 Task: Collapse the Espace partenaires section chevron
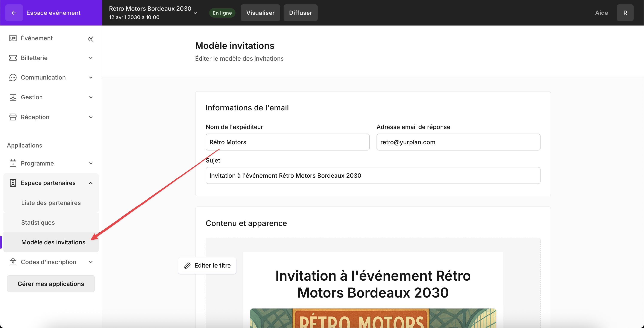click(91, 183)
